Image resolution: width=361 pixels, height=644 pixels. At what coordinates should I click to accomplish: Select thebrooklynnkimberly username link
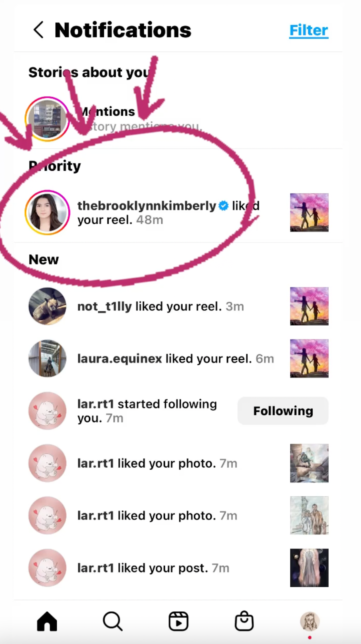coord(147,206)
